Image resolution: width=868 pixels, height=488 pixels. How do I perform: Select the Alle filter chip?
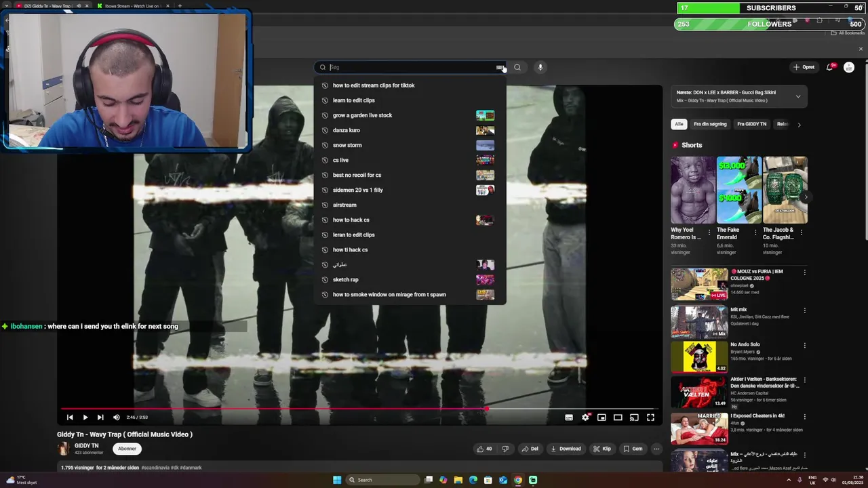679,124
